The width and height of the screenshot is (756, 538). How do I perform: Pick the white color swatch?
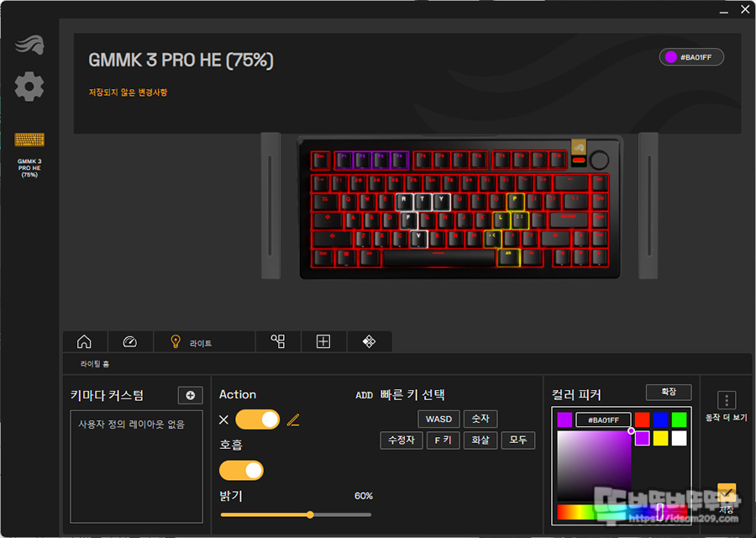click(x=679, y=438)
